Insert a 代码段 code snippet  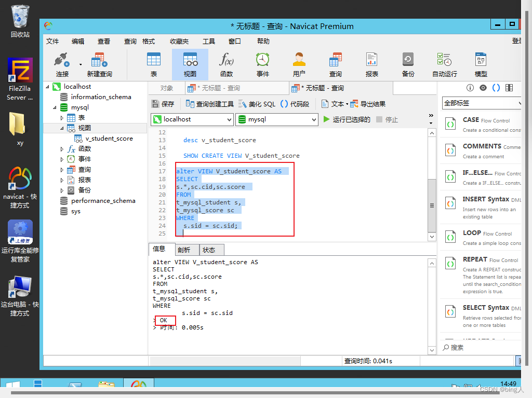[x=295, y=104]
